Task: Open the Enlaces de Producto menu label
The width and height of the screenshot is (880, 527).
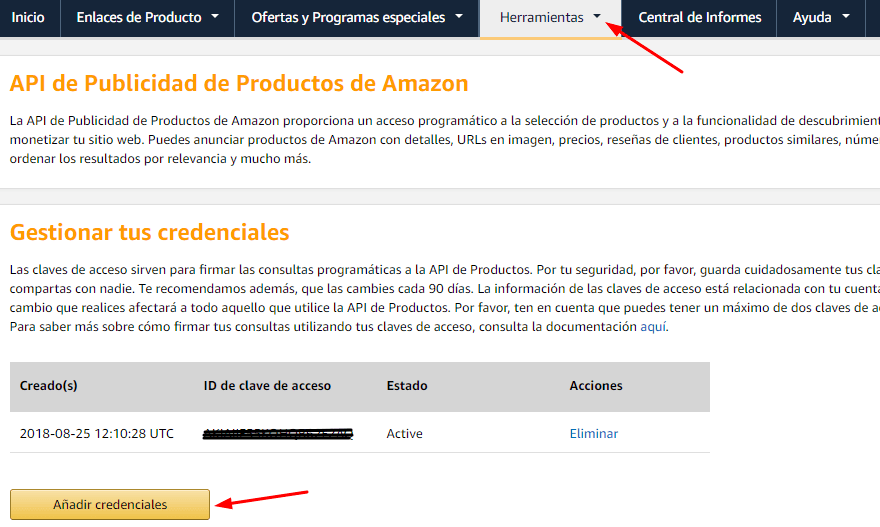Action: tap(138, 17)
